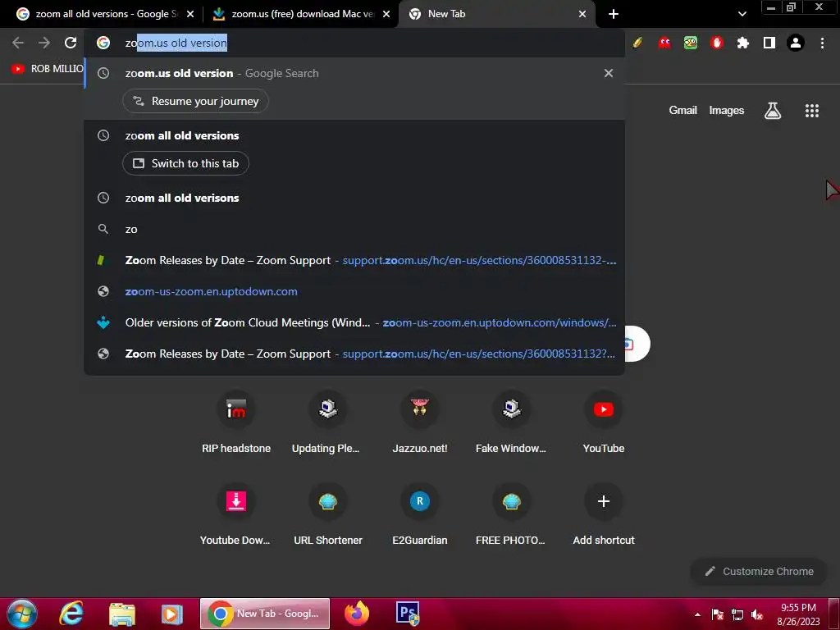
Task: Open the Google apps grid
Action: (811, 111)
